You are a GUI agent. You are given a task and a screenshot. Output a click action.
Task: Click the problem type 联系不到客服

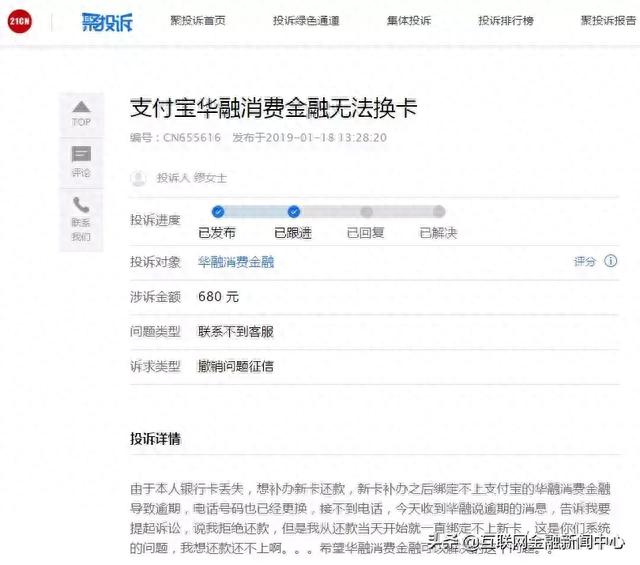coord(236,331)
